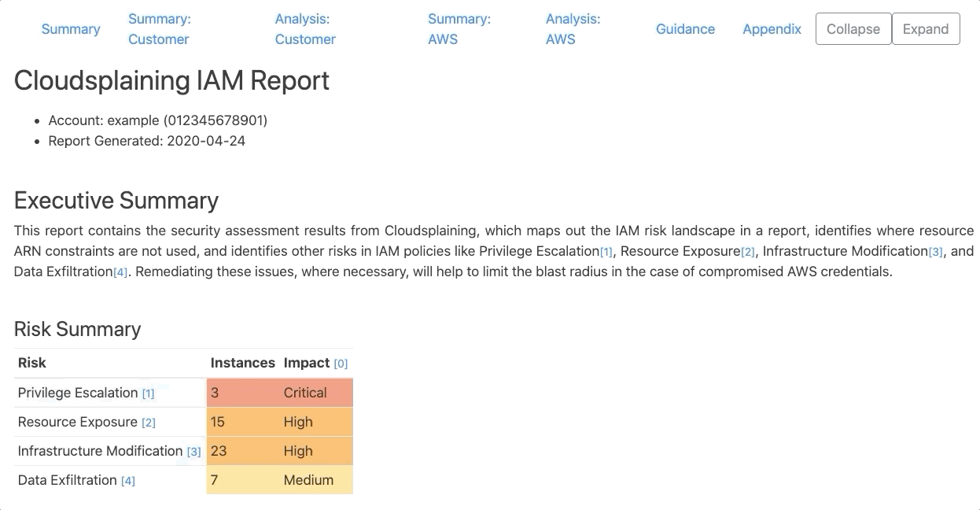Open the Guidance section link
The height and width of the screenshot is (510, 980).
tap(685, 29)
